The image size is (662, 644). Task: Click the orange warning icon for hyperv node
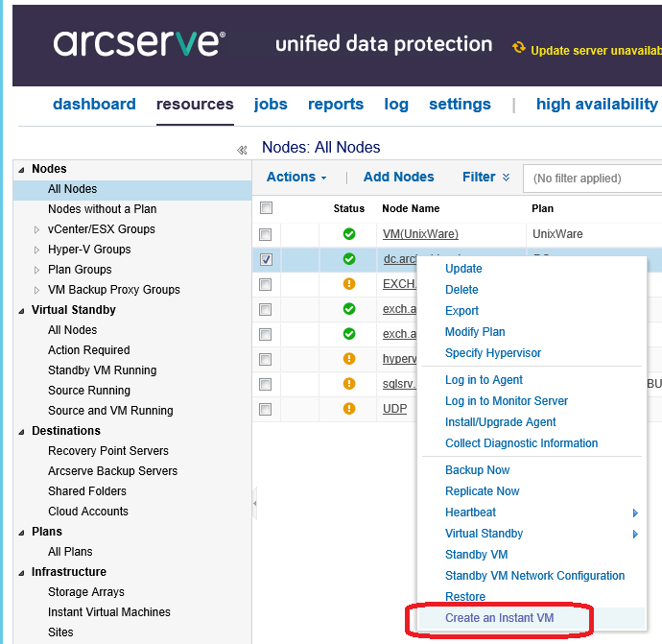point(349,359)
